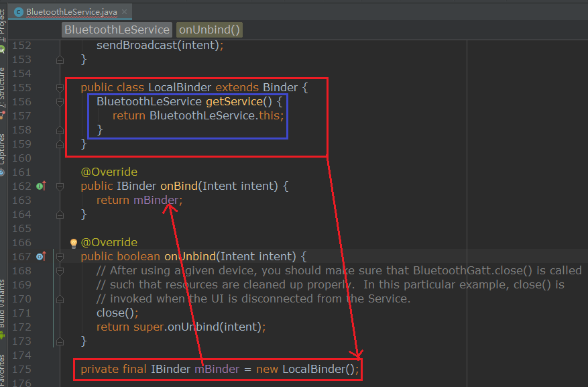Click the green implements marker beside onBind
The height and width of the screenshot is (387, 588).
click(x=41, y=186)
